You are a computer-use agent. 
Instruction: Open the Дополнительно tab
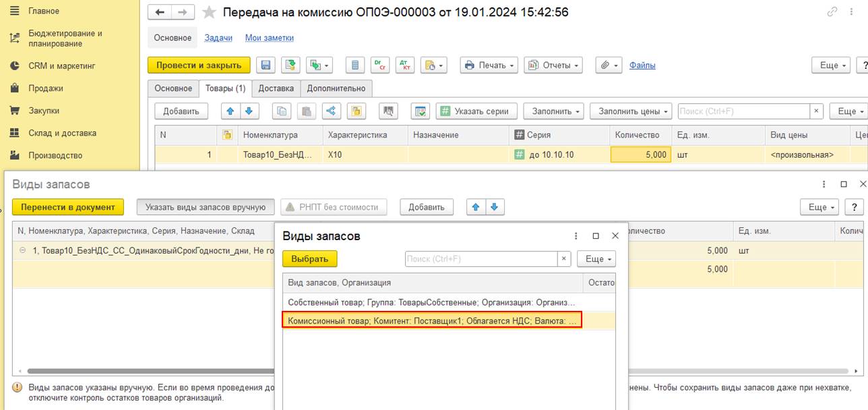tap(336, 88)
